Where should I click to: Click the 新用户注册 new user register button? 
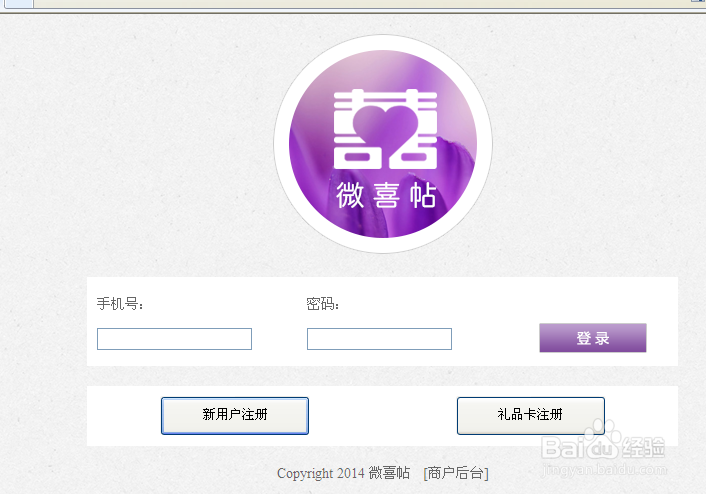(x=235, y=416)
